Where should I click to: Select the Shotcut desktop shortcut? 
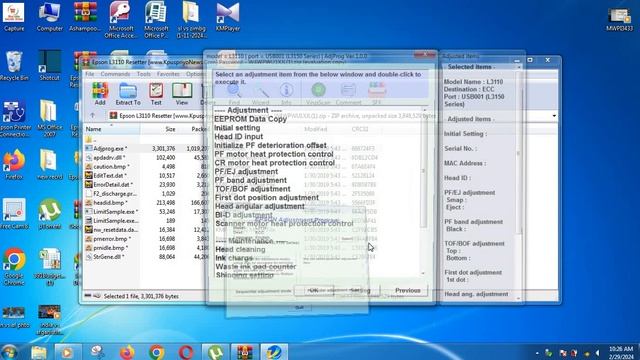click(x=49, y=65)
